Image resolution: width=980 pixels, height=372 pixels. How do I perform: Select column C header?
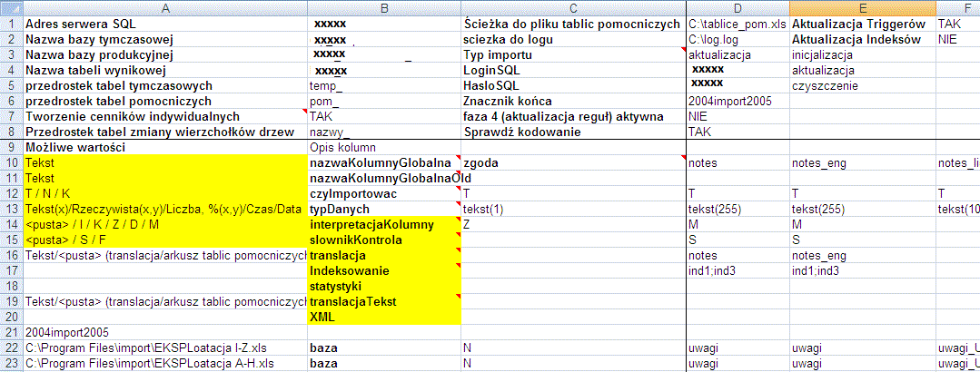(x=574, y=8)
